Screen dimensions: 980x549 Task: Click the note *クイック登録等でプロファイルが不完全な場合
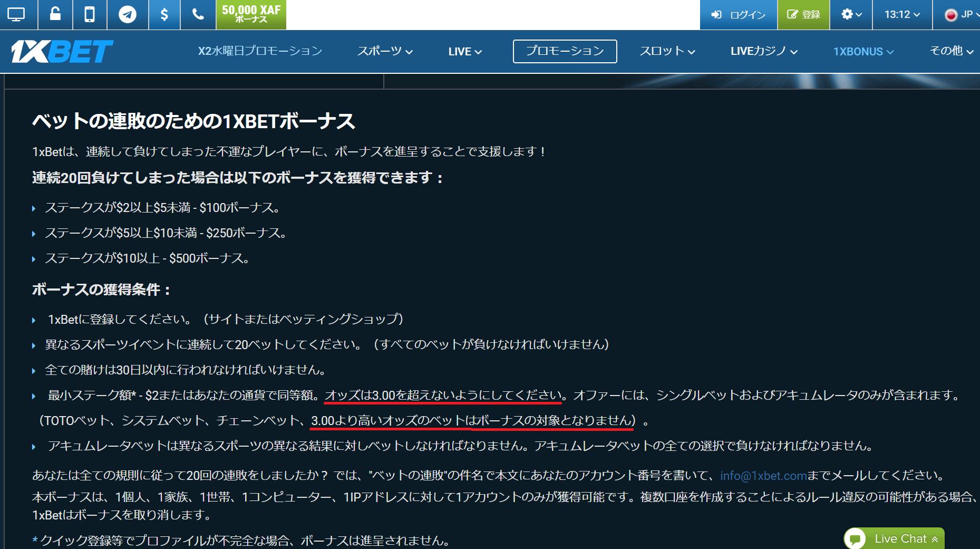pos(241,540)
